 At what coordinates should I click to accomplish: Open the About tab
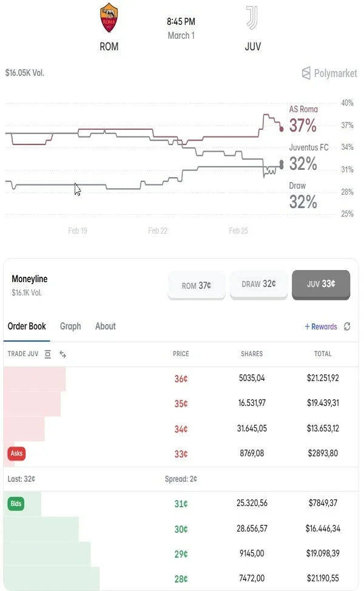click(106, 326)
